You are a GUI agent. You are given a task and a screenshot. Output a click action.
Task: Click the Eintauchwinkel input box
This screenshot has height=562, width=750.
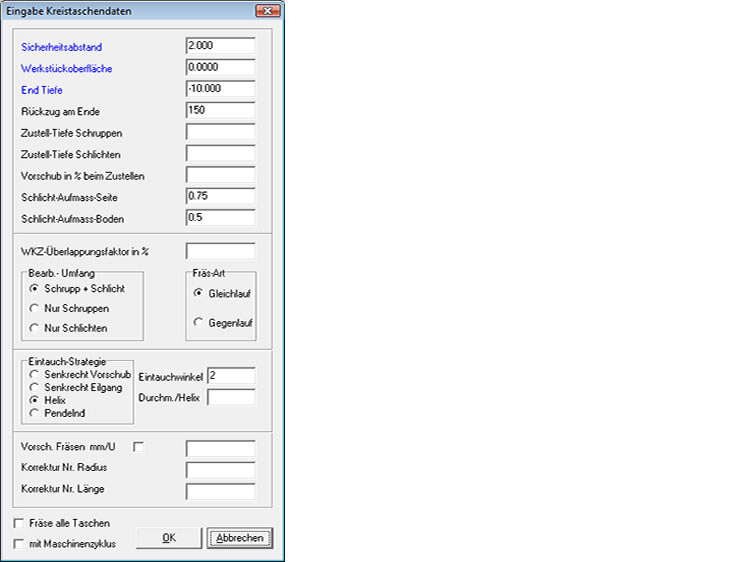pos(231,375)
